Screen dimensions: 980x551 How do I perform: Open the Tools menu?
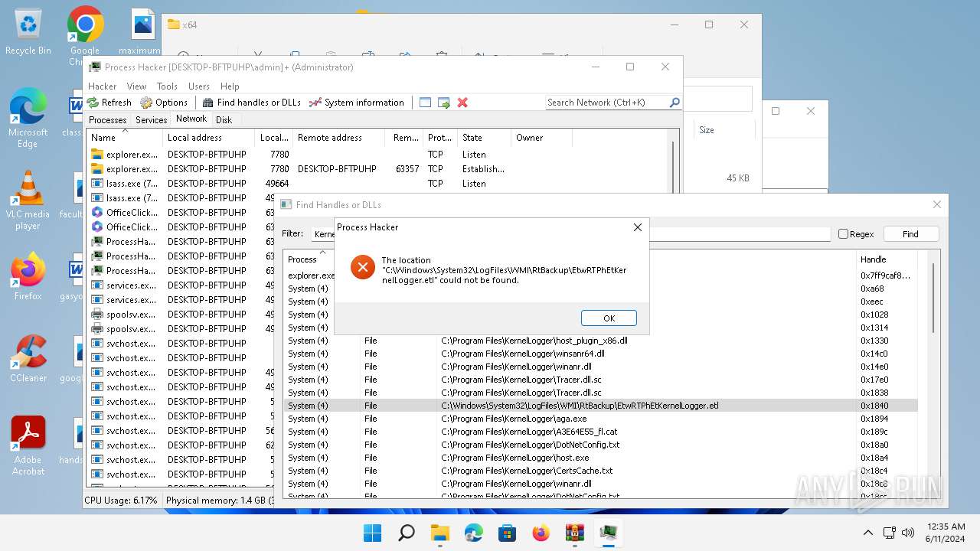[x=167, y=86]
